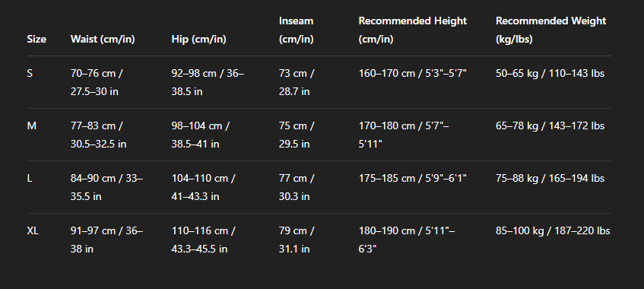The height and width of the screenshot is (289, 644).
Task: Select the XL size row label
Action: [x=33, y=231]
